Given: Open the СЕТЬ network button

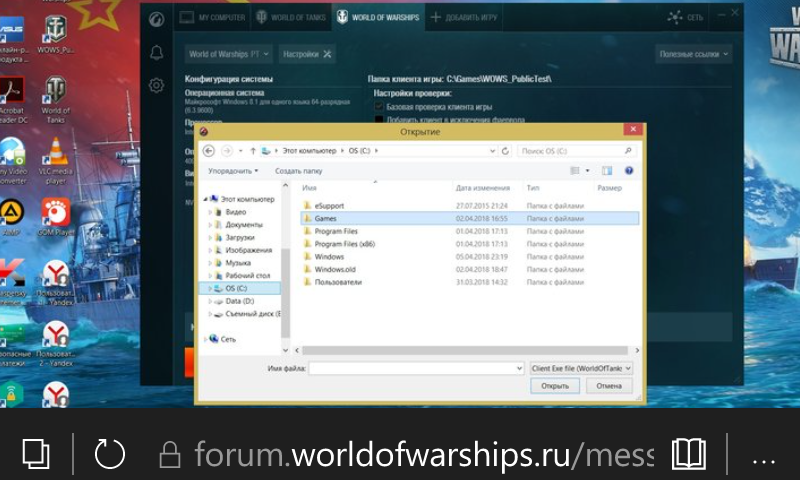Looking at the screenshot, I should point(685,17).
